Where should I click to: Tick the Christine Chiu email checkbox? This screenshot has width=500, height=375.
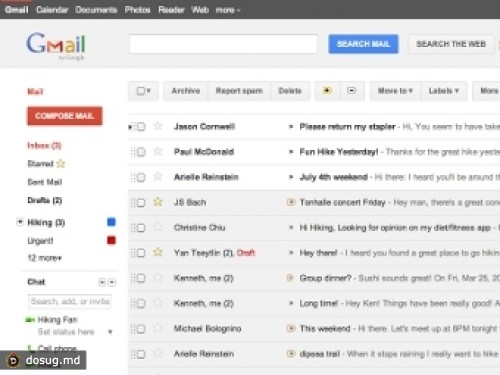coord(141,228)
